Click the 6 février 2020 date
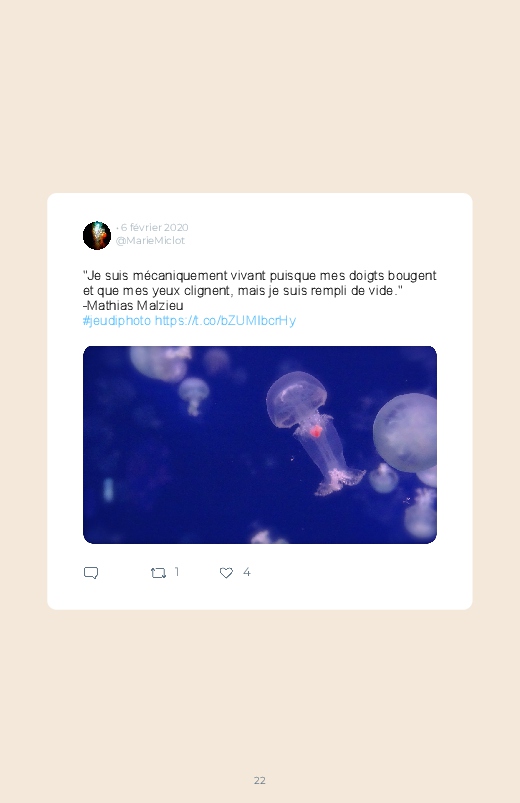The width and height of the screenshot is (520, 803). point(154,227)
